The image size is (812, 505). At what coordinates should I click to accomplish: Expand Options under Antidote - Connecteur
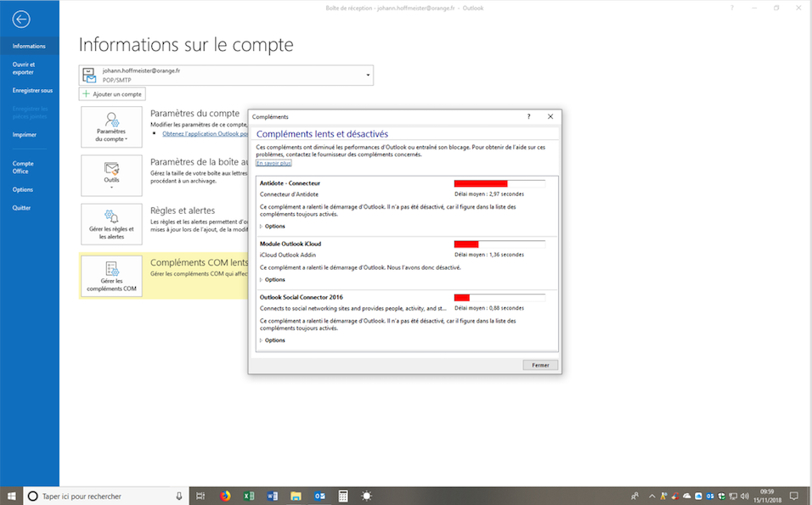[x=273, y=227]
